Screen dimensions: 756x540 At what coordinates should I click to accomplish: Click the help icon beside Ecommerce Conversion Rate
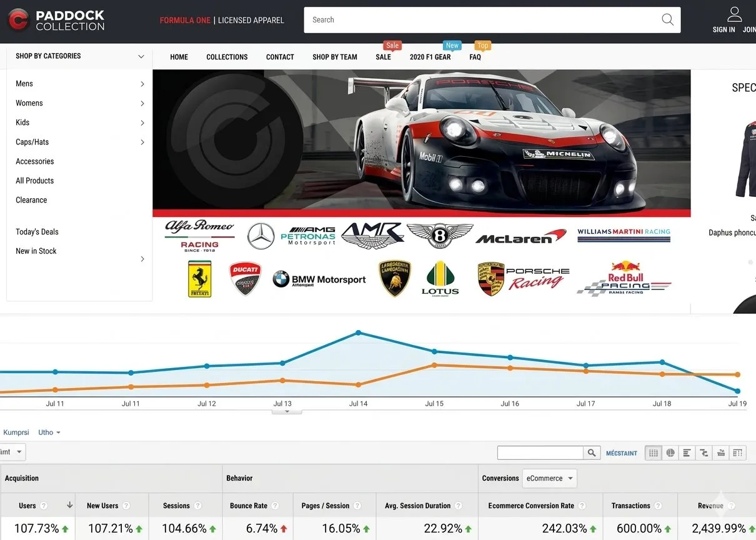point(582,506)
